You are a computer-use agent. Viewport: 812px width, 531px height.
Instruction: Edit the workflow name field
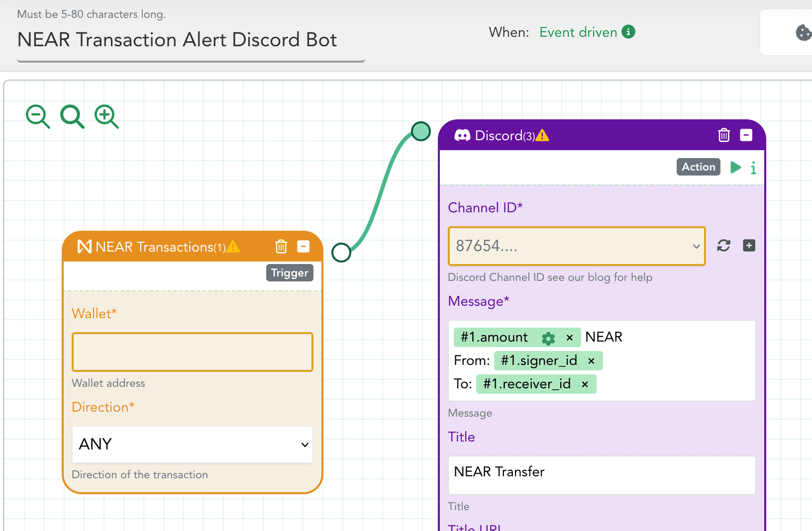[x=191, y=41]
